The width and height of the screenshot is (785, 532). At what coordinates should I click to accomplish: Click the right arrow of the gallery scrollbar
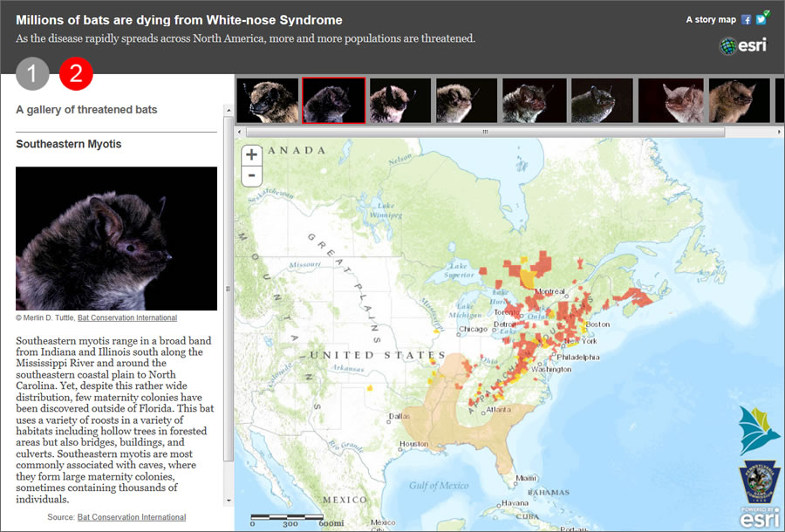[780, 132]
